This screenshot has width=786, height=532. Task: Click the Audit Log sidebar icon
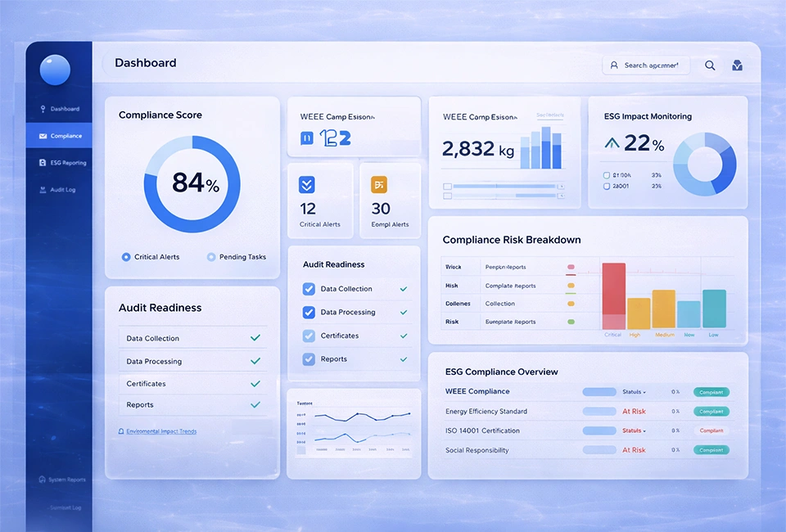coord(42,190)
